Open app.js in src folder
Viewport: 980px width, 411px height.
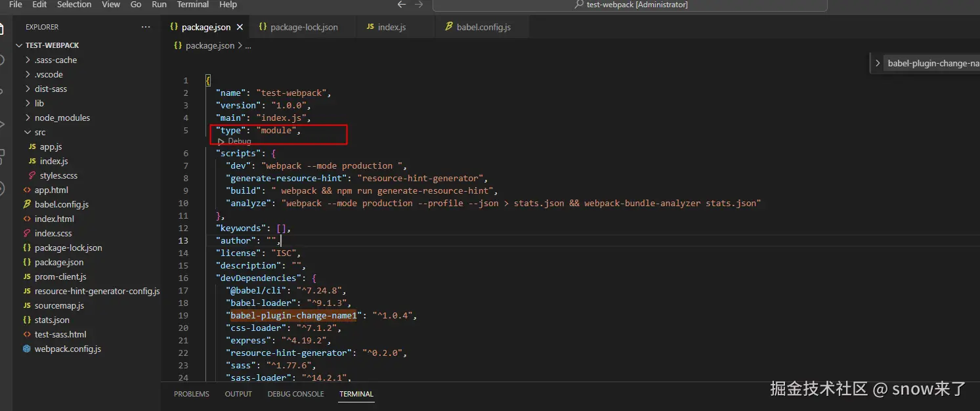click(88, 146)
